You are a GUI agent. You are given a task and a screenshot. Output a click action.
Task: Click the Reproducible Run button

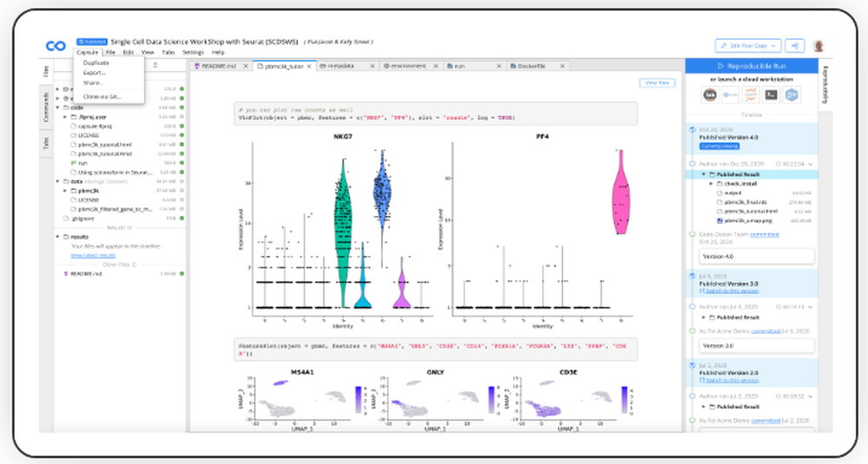point(751,66)
